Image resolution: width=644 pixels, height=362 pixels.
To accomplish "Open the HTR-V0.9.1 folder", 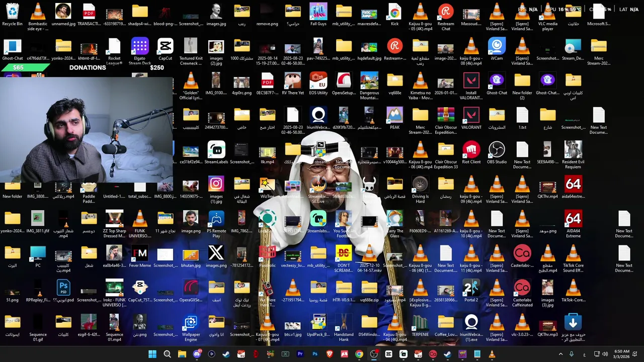I will tap(344, 291).
